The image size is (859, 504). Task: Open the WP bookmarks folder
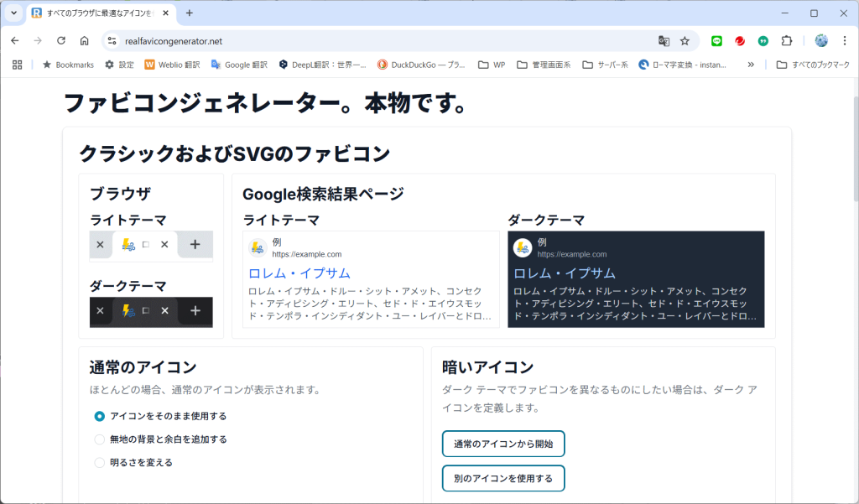[492, 65]
